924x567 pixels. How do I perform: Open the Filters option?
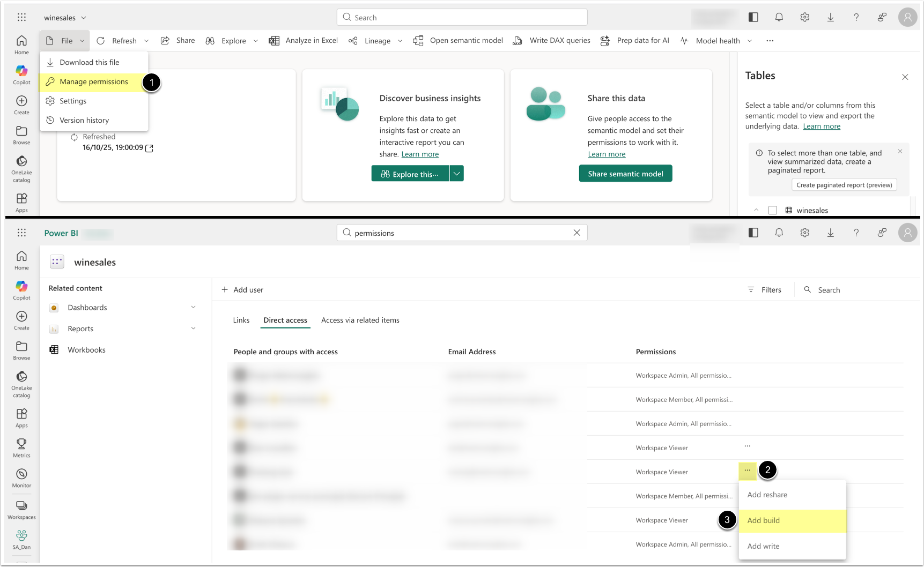tap(764, 290)
